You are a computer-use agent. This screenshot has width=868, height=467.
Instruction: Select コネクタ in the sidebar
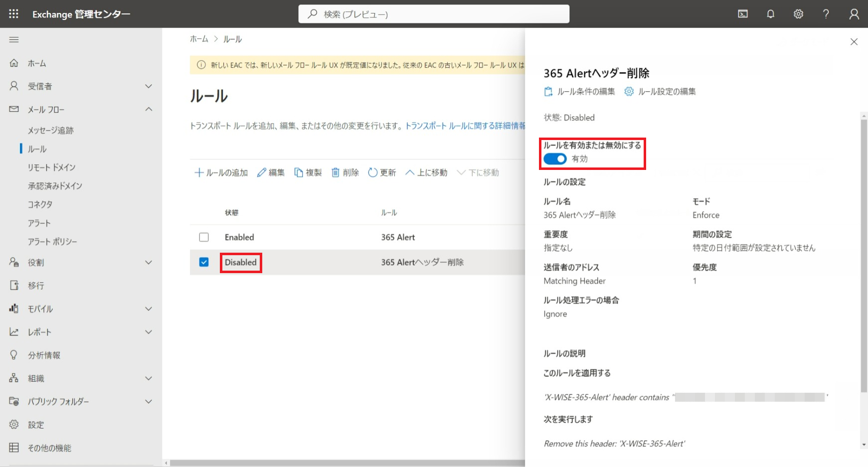point(40,204)
